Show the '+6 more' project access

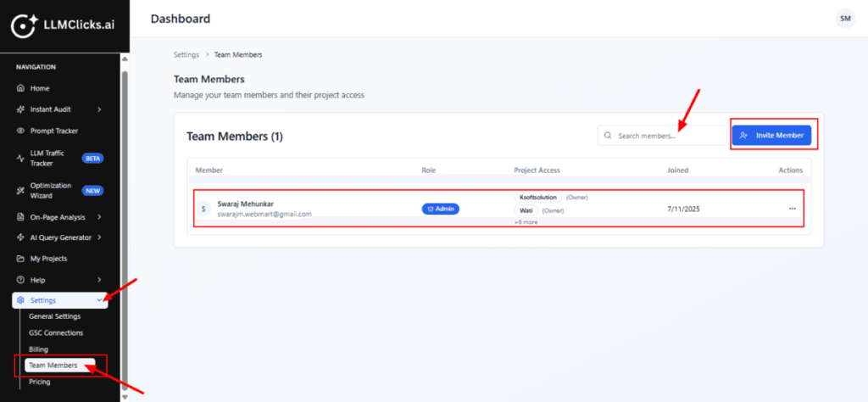coord(525,222)
